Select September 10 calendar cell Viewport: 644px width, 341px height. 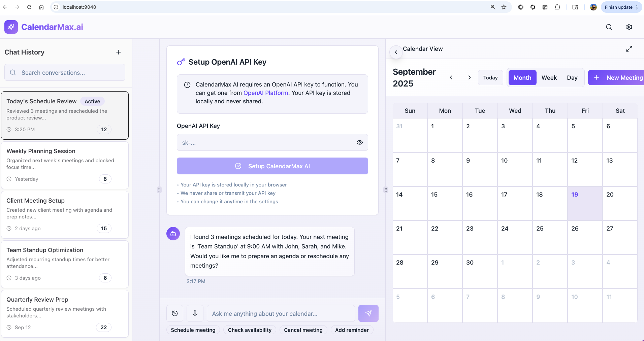click(x=515, y=170)
